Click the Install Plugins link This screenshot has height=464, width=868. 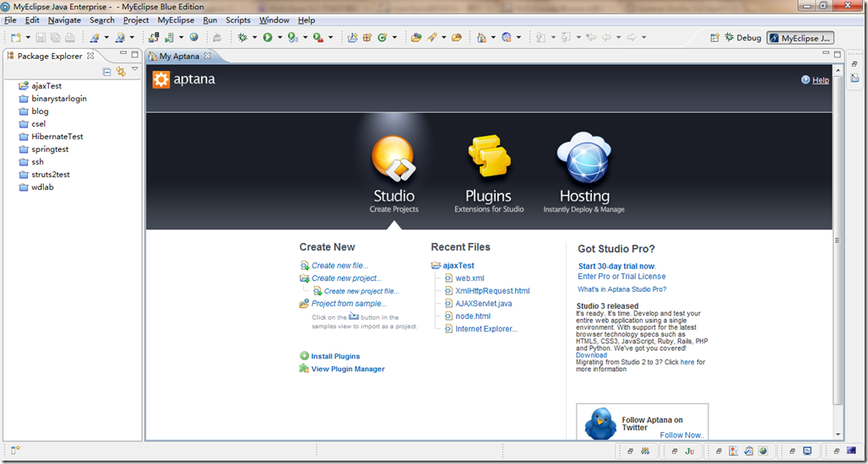click(335, 356)
